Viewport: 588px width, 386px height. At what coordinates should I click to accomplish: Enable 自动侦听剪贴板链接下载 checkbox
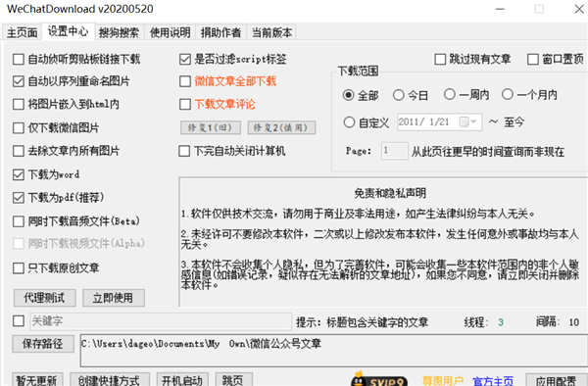(18, 59)
